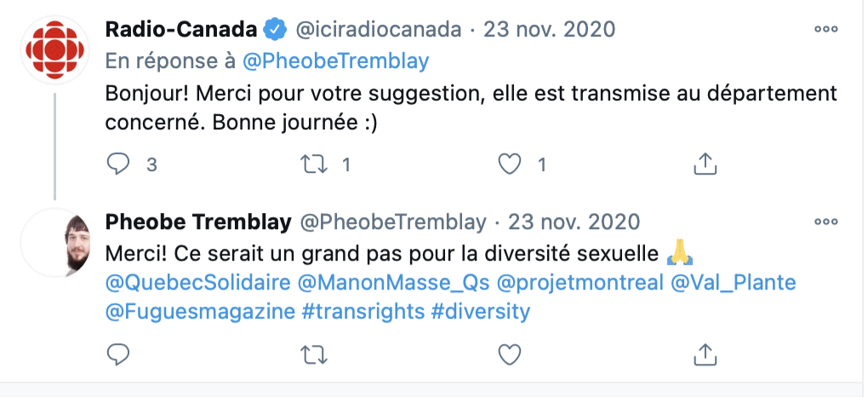Screen dimensions: 868x397
Task: Open @PheobeTremblay in the reply line
Action: click(335, 61)
